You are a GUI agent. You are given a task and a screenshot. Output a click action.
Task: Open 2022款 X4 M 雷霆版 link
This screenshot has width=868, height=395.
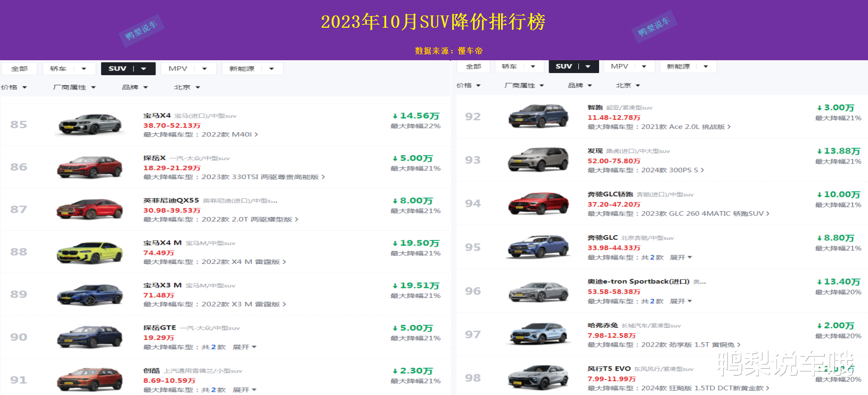pos(243,262)
